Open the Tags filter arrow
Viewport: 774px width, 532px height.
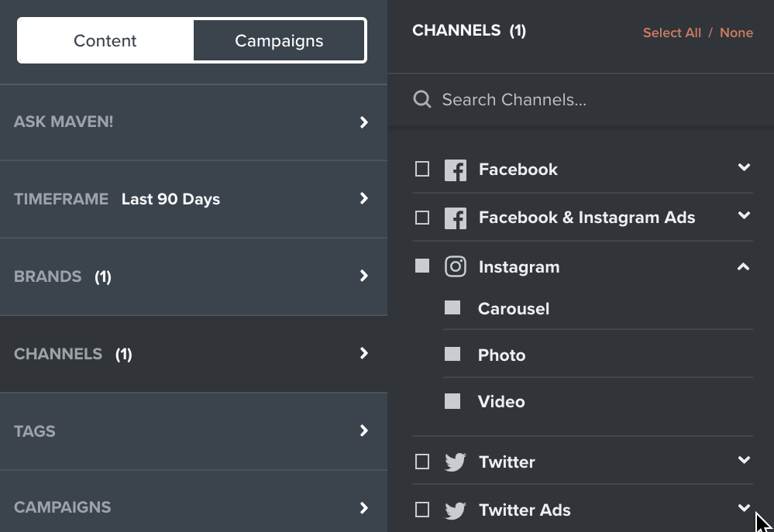[364, 431]
